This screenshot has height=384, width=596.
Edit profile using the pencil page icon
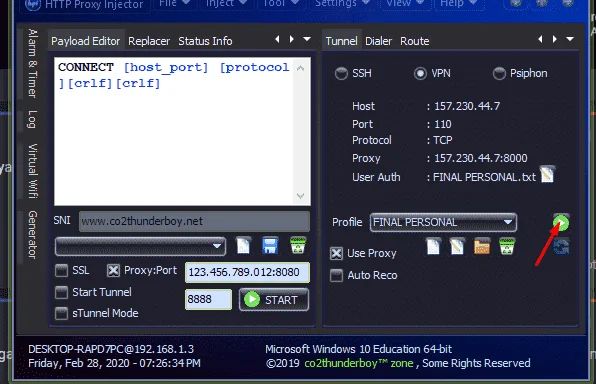point(457,246)
